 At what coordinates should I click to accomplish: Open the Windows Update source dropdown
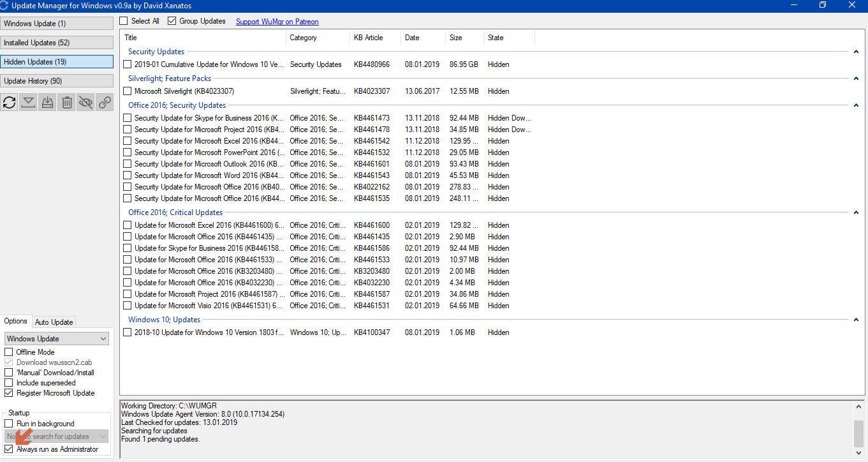(57, 339)
